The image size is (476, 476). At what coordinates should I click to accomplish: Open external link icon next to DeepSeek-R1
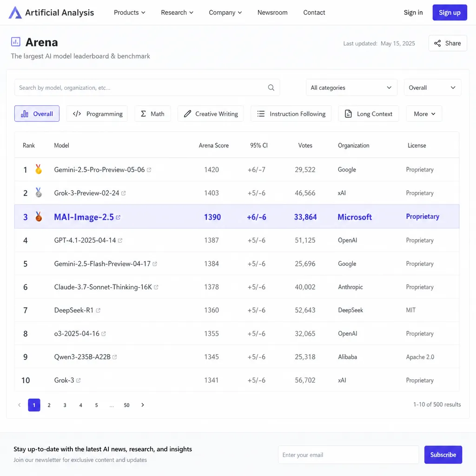point(98,310)
